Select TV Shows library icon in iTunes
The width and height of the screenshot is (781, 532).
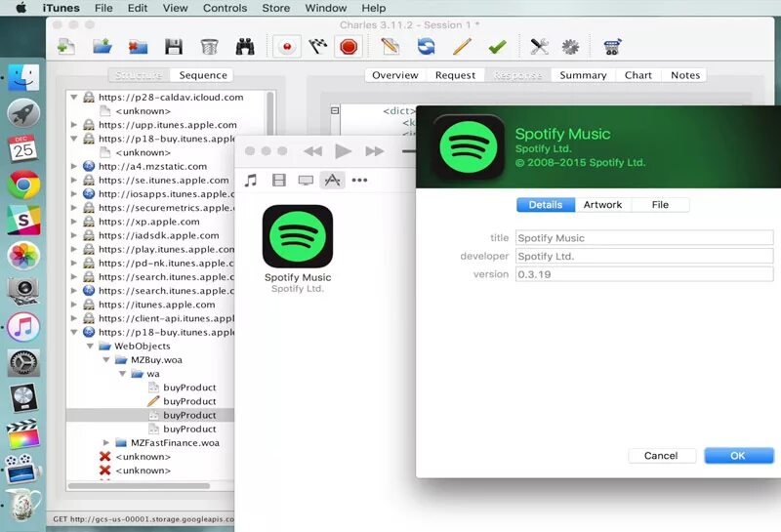[306, 181]
